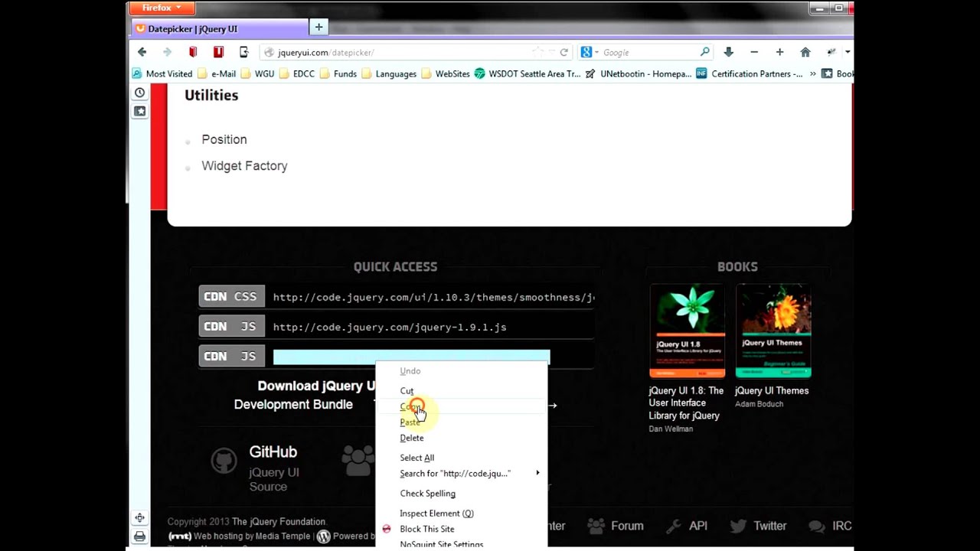Open jQuery UI 1.8 User Interface Library title link
The image size is (980, 551).
pyautogui.click(x=686, y=403)
